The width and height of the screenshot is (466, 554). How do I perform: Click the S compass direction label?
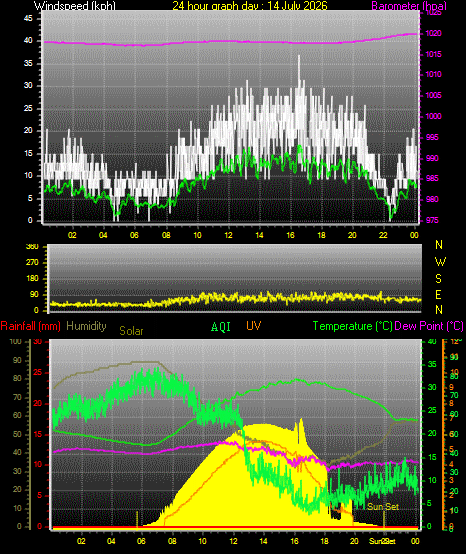(438, 279)
